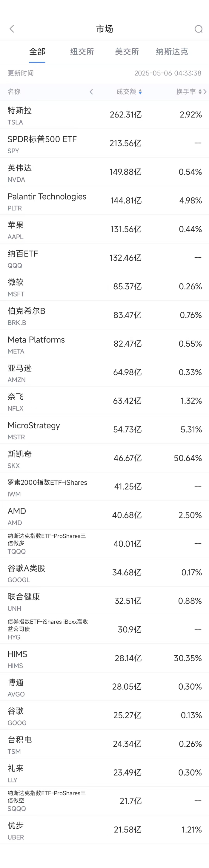Viewport: 209px width, 868px height.
Task: View the 苹果 AAPL stock details
Action: 105,229
